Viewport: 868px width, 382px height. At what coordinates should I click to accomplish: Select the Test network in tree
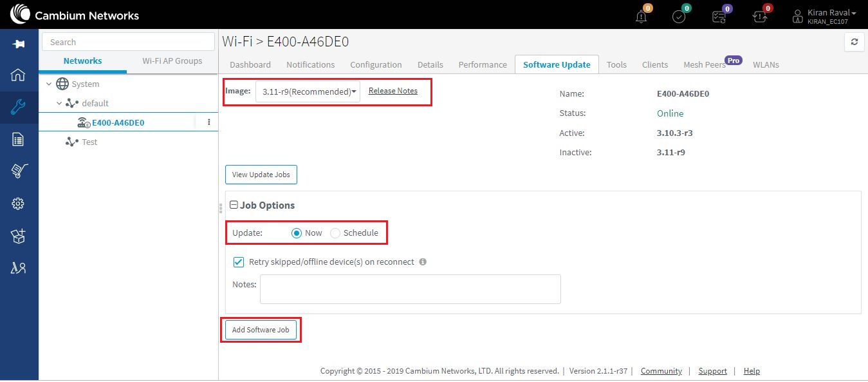(x=89, y=142)
